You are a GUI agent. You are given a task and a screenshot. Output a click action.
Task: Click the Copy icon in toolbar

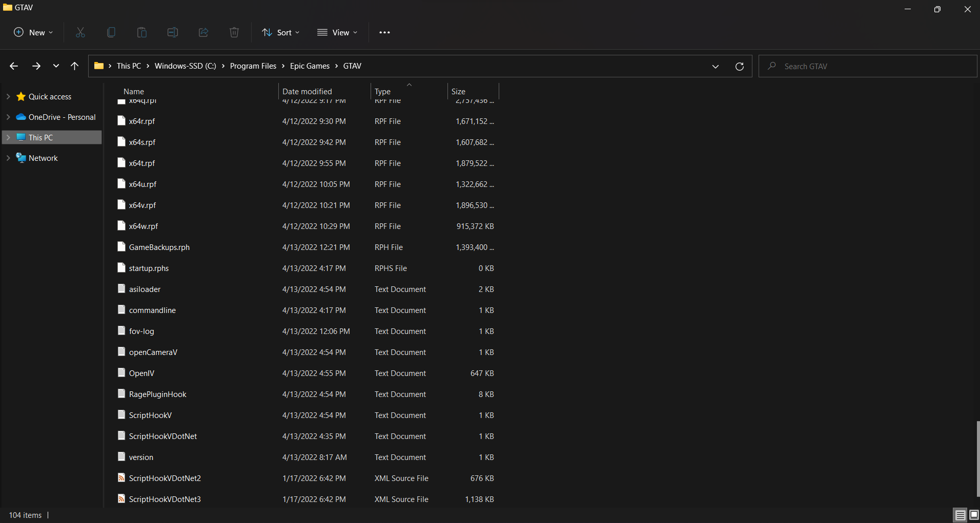[111, 32]
